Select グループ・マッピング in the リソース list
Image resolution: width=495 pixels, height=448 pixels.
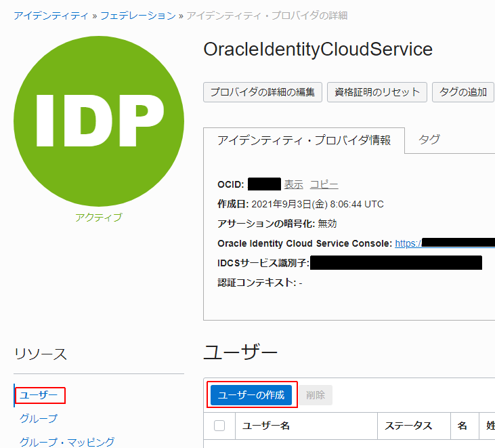pos(67,442)
